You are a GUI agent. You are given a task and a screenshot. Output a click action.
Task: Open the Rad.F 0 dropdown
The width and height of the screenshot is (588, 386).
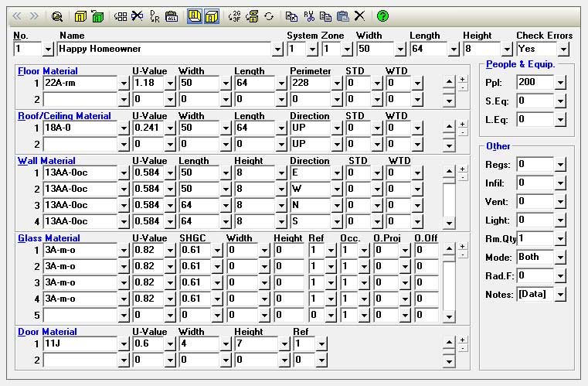tap(560, 276)
